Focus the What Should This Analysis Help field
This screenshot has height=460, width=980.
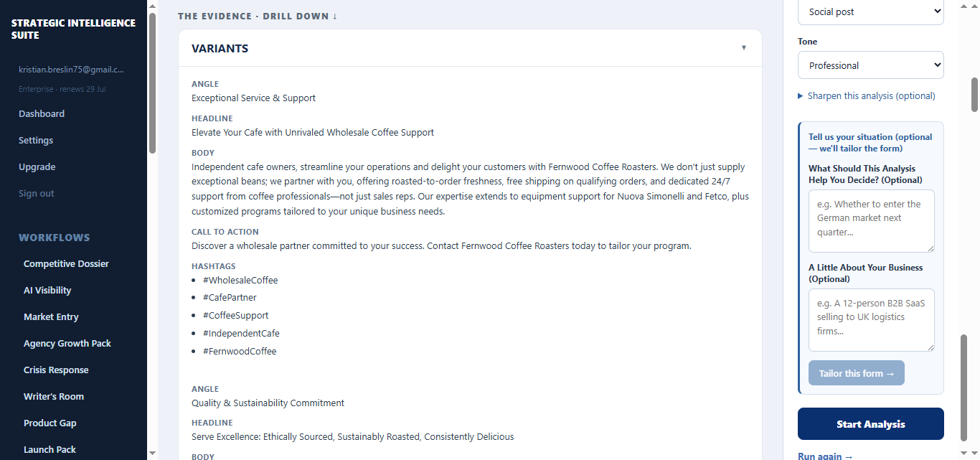click(x=872, y=221)
